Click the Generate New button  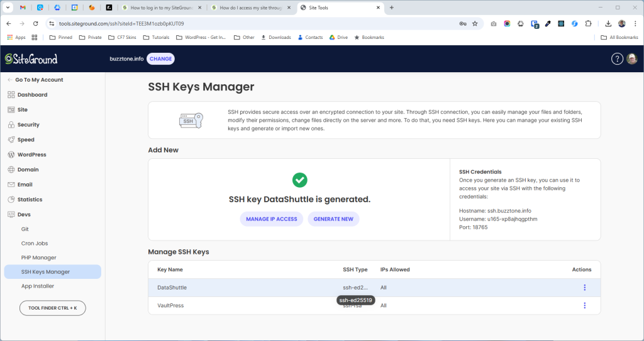(x=333, y=219)
